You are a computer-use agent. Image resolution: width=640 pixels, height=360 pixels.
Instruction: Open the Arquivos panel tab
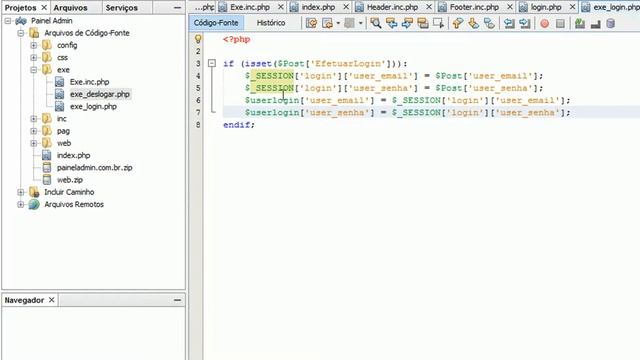coord(70,7)
